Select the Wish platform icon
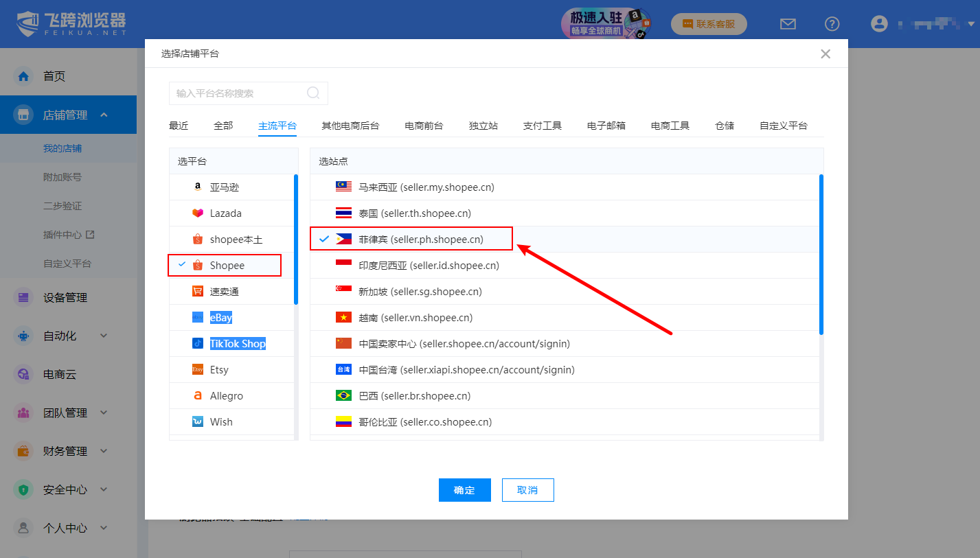The width and height of the screenshot is (980, 558). (198, 422)
